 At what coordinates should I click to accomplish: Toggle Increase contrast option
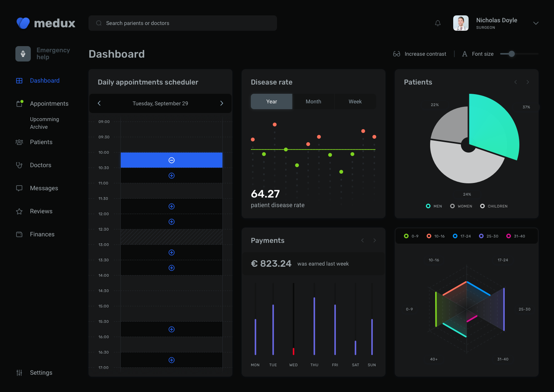click(x=420, y=54)
